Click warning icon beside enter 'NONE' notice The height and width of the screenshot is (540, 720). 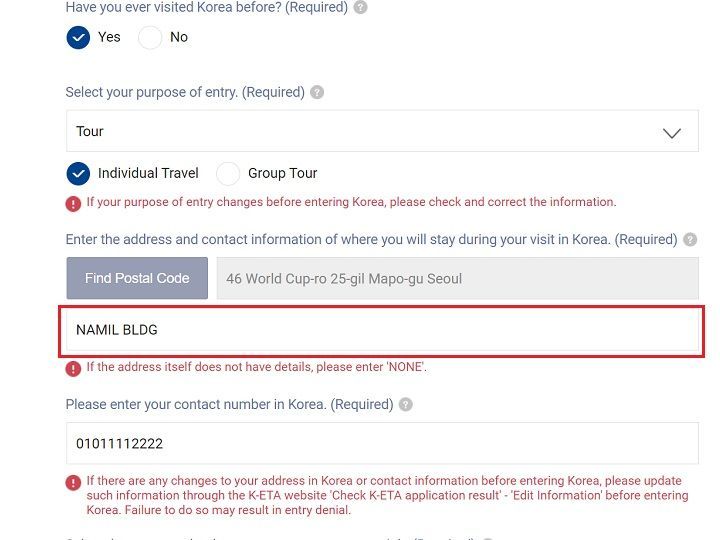[x=73, y=368]
